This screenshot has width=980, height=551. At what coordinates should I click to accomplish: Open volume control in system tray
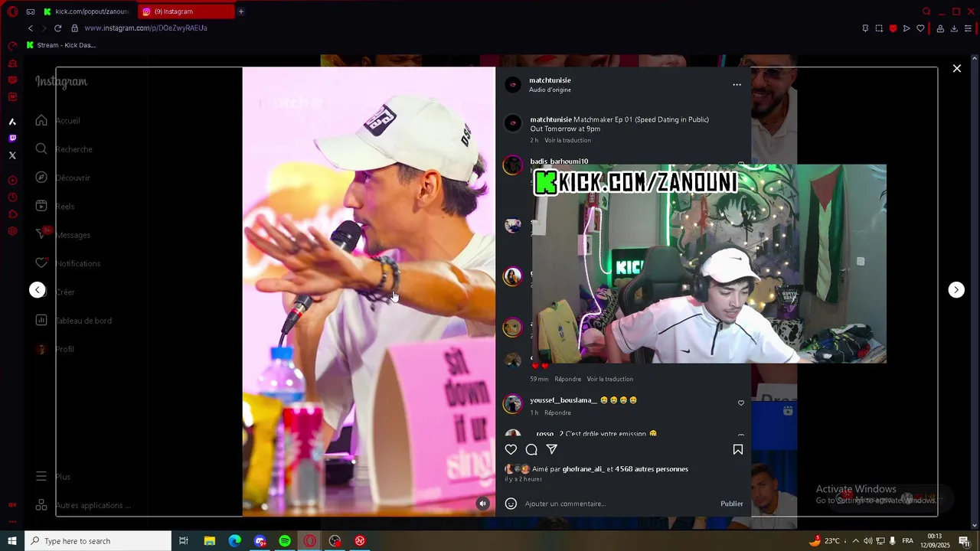[x=867, y=541]
